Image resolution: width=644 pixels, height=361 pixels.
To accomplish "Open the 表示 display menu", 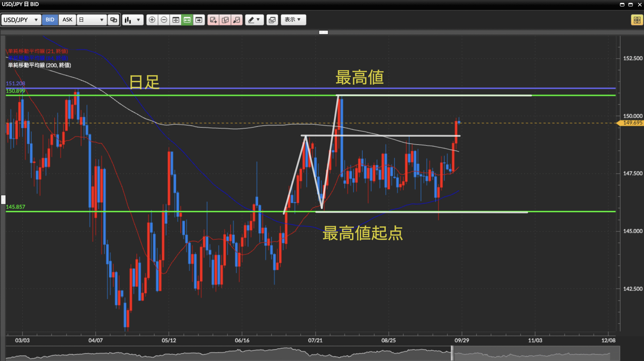I will tap(293, 20).
